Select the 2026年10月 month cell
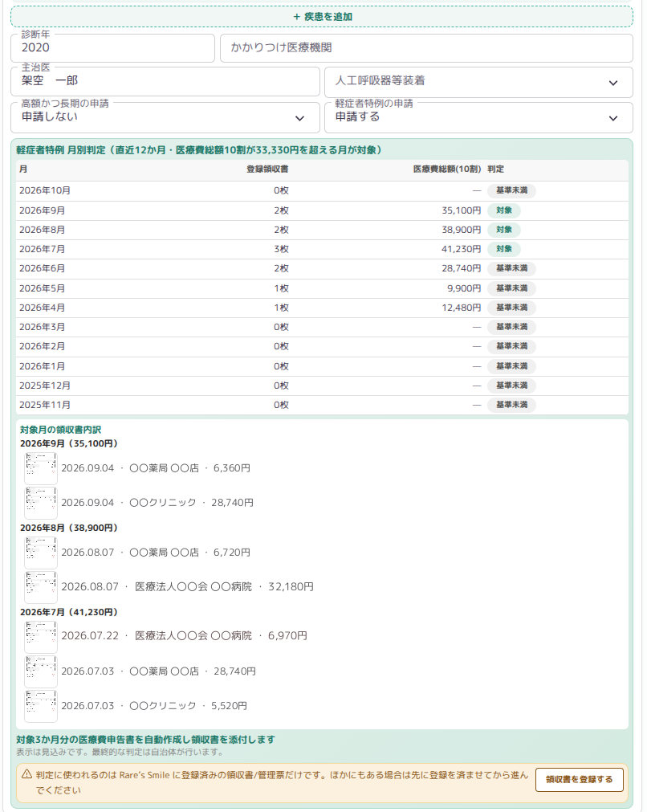Screen dimensions: 647x812 coord(44,190)
